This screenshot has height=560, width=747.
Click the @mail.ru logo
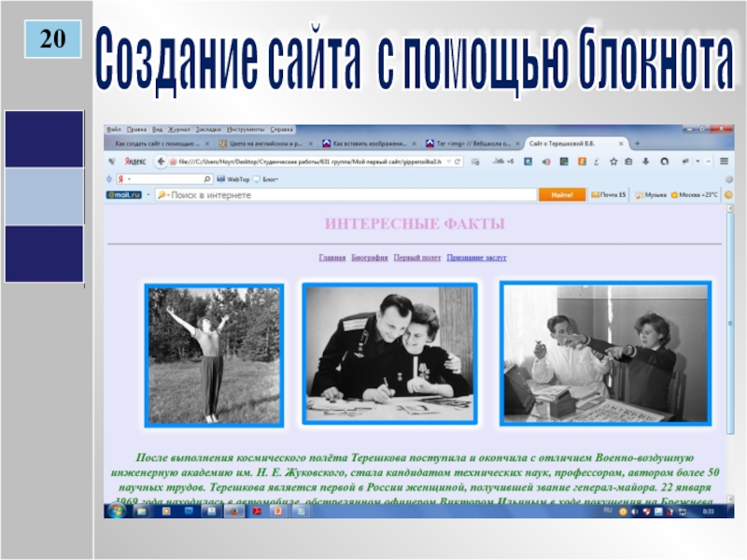pyautogui.click(x=124, y=195)
